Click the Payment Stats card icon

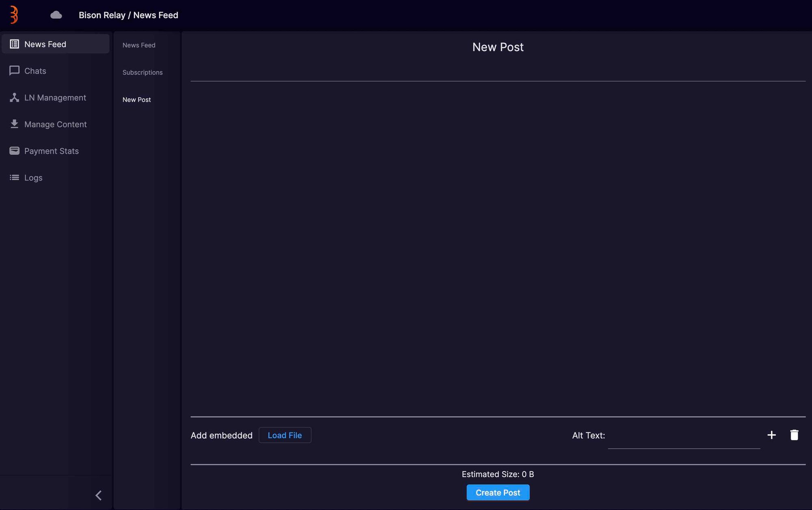pos(14,151)
